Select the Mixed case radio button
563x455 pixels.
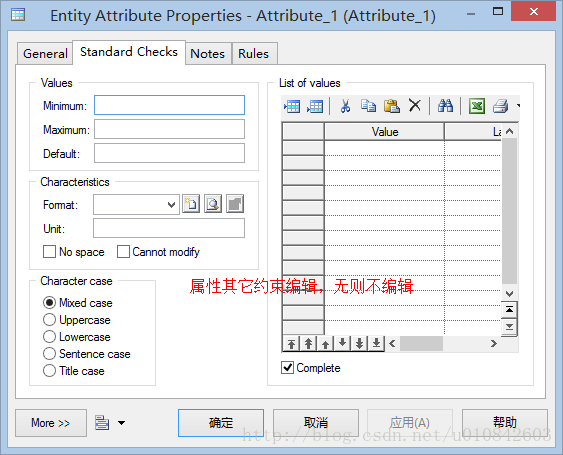(49, 303)
